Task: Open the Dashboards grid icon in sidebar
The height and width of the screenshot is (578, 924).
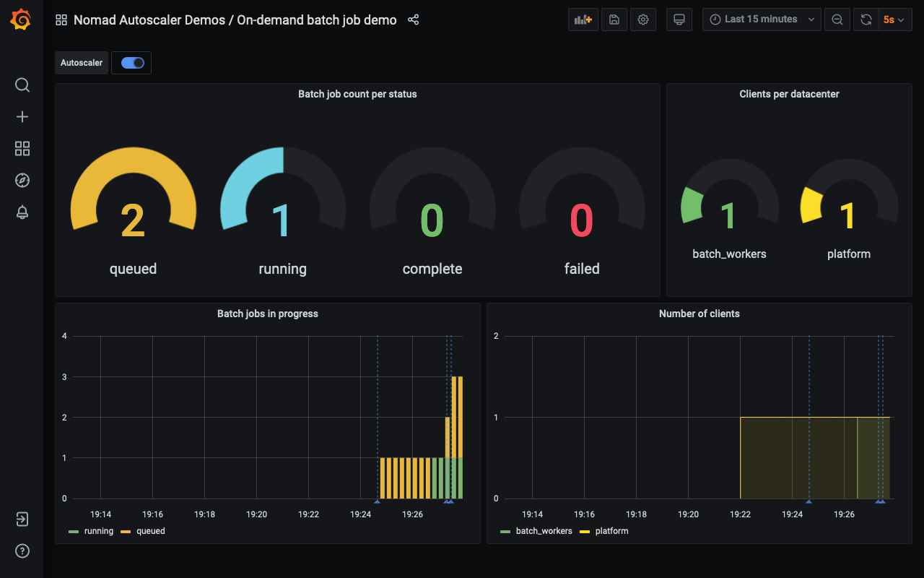Action: click(x=22, y=149)
